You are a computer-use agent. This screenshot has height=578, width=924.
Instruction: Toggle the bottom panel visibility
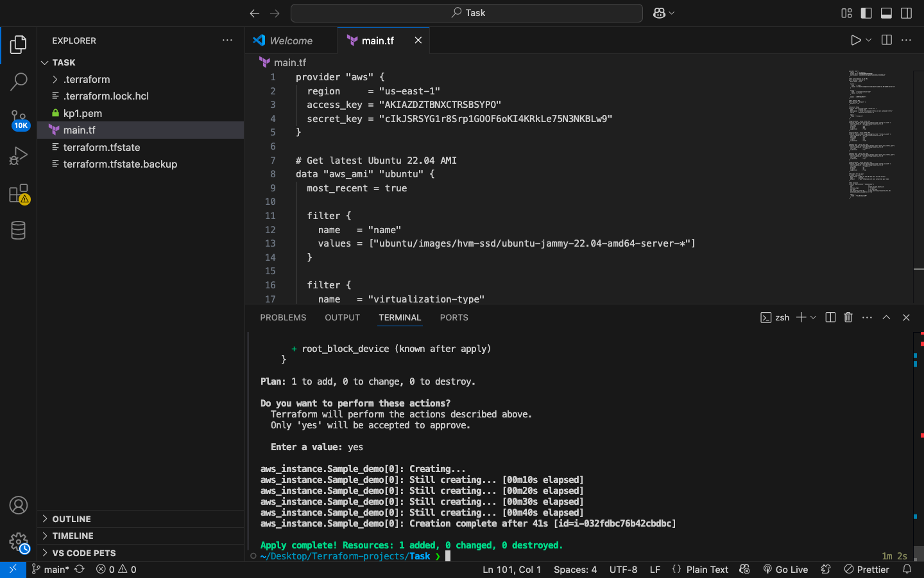(x=886, y=13)
